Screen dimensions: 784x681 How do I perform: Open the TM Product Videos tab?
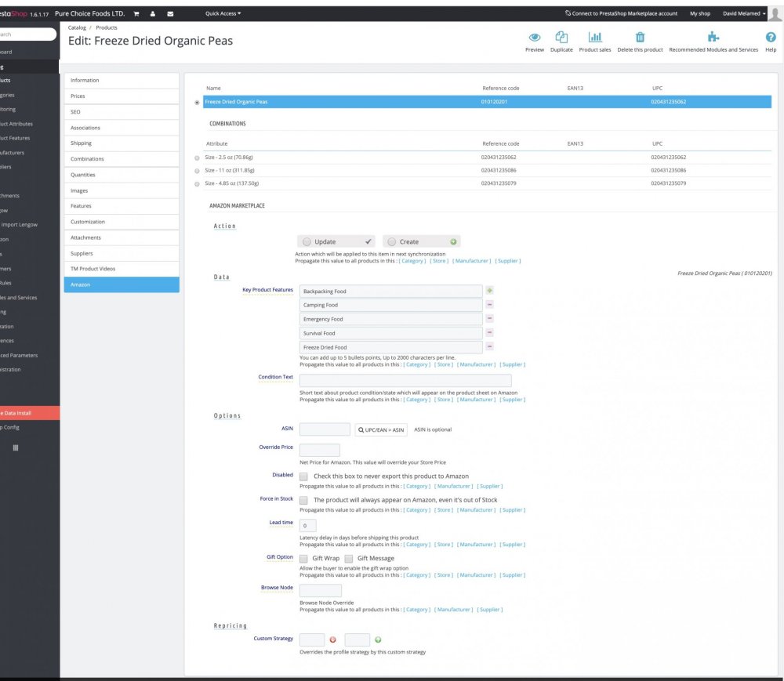(x=122, y=269)
